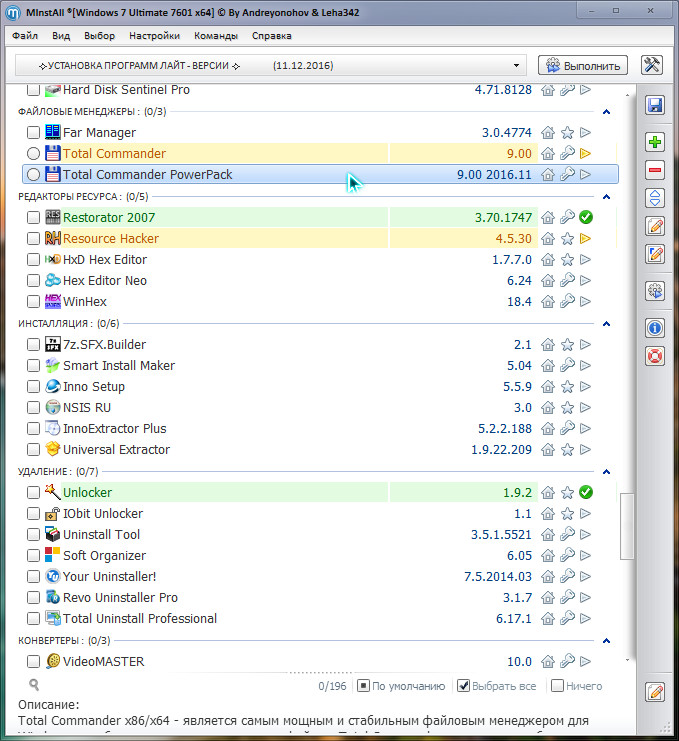Open the tools wrench-hammer settings icon
Screen dimensions: 679x741
[x=652, y=65]
